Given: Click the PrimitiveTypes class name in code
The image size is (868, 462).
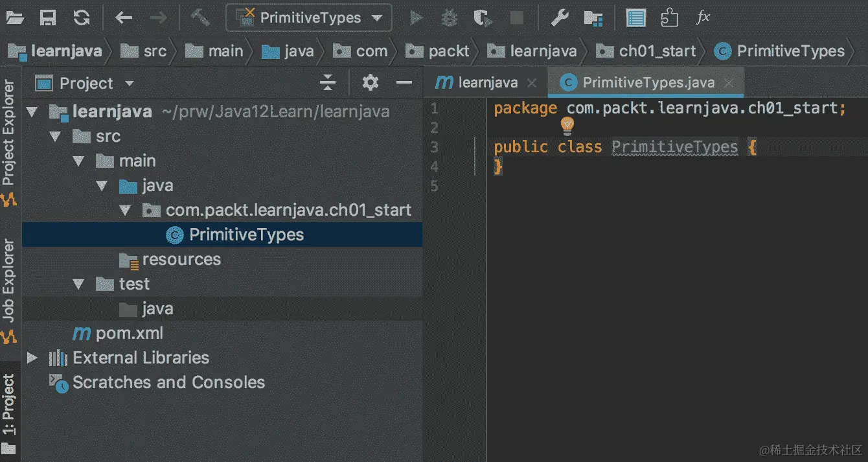Looking at the screenshot, I should pyautogui.click(x=674, y=147).
